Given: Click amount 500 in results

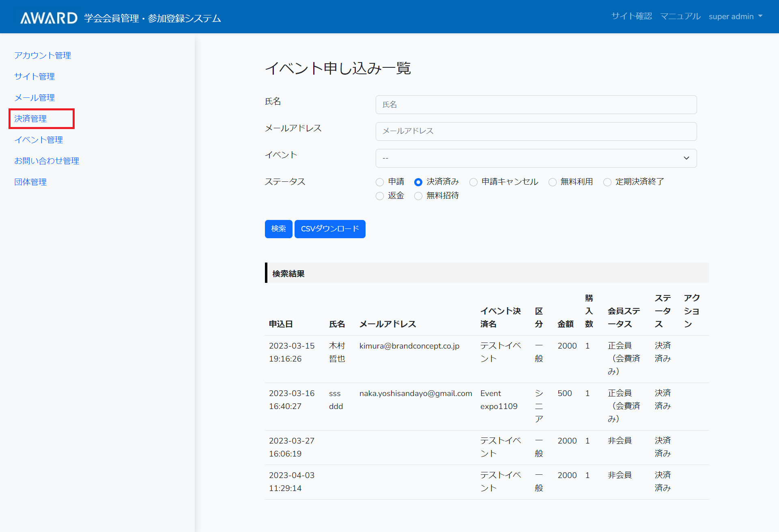Looking at the screenshot, I should pos(565,393).
